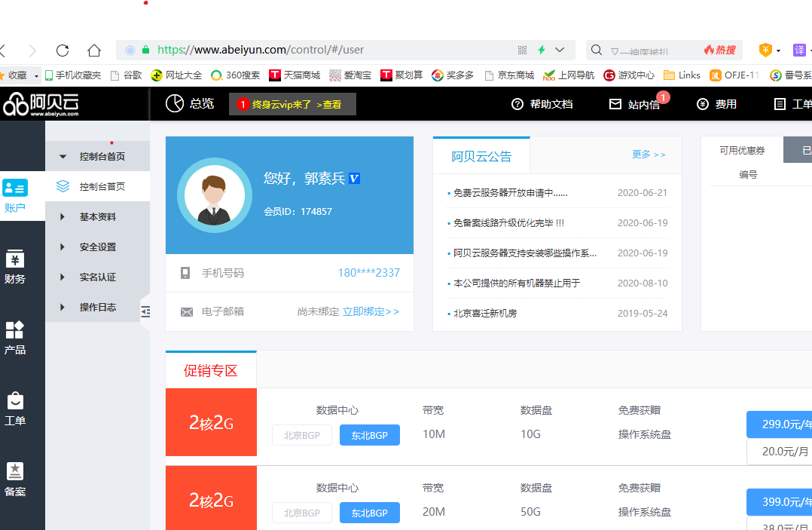Screen dimensions: 812x530
Task: Click 更多 >> for more announcements
Action: pyautogui.click(x=649, y=155)
